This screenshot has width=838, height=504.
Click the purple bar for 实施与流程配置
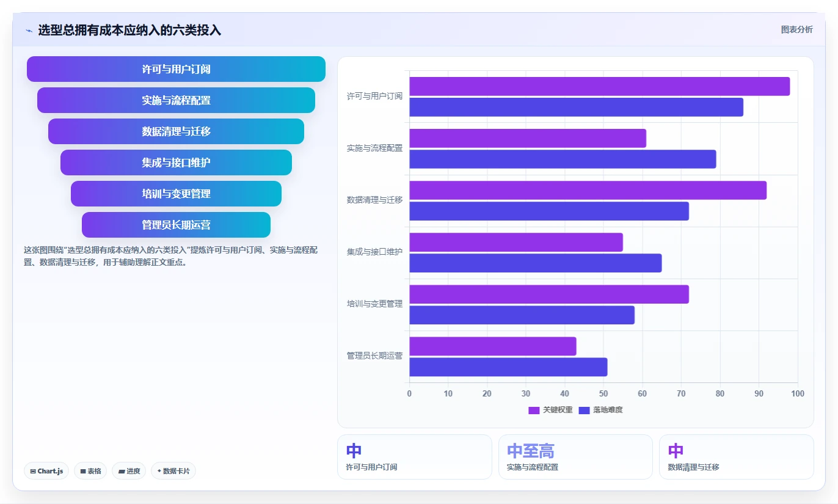tap(528, 138)
